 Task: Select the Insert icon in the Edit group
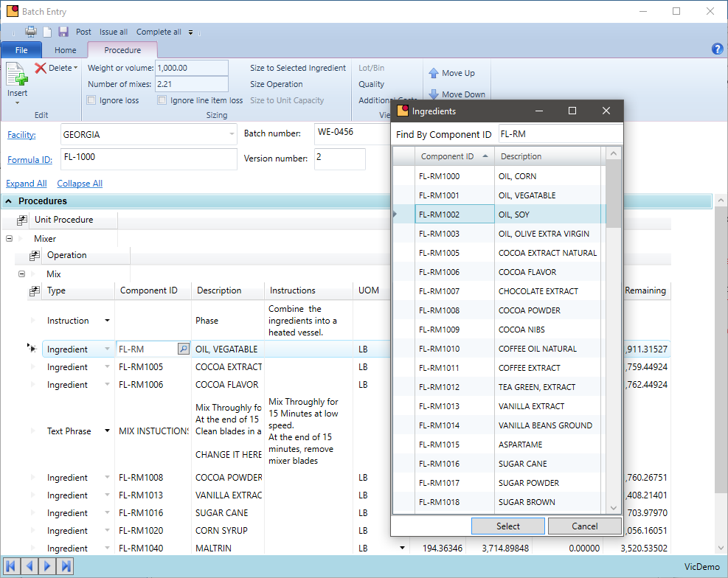pos(15,74)
